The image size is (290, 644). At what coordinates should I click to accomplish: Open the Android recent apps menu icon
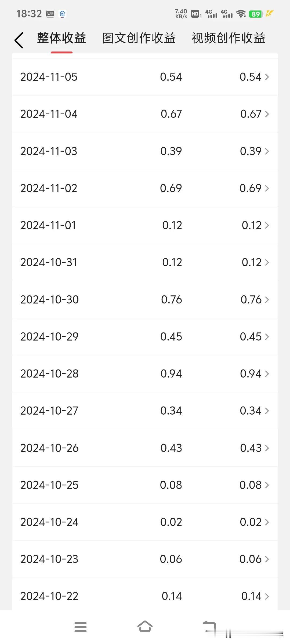81,627
